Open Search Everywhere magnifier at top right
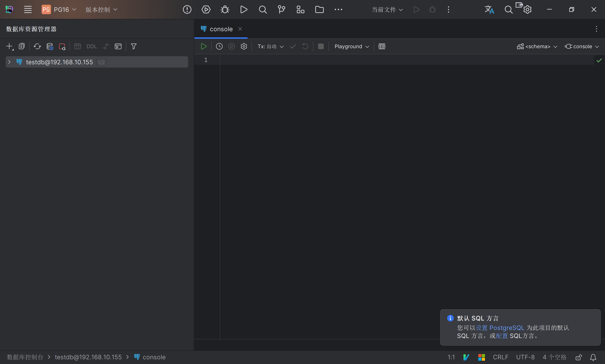 pyautogui.click(x=508, y=9)
